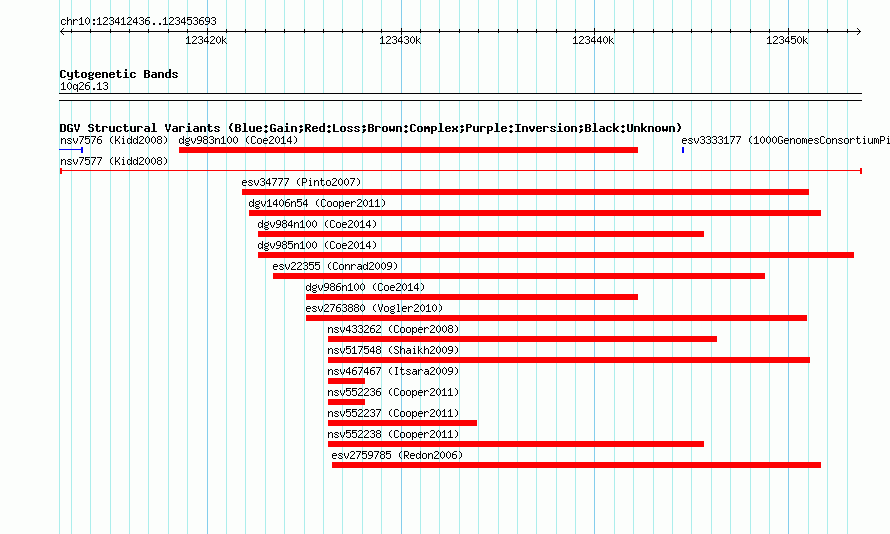This screenshot has width=890, height=534.
Task: Open dgv1406n54 (Cooper2011) variant label
Action: point(317,203)
